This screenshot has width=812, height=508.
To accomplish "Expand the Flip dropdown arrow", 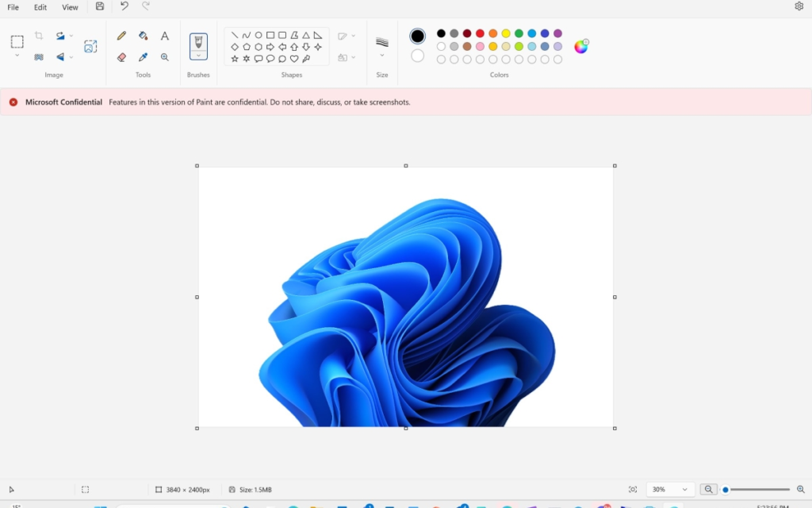I will coord(71,57).
